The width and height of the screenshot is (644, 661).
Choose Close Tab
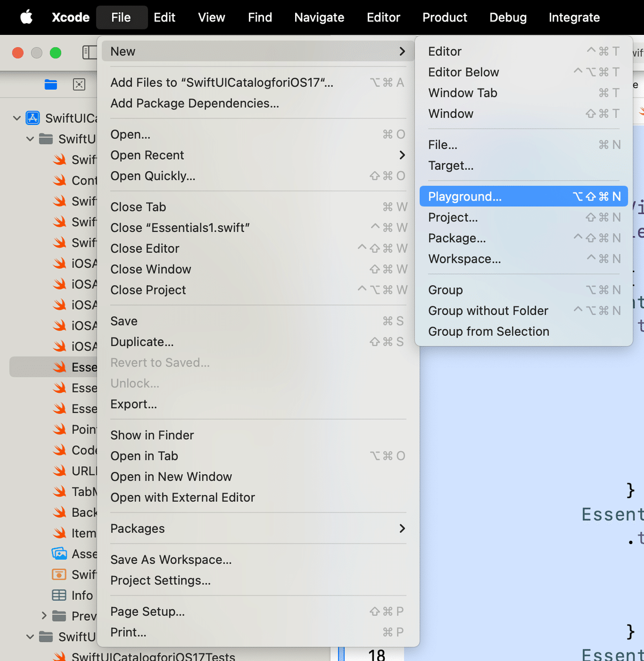[x=258, y=207]
